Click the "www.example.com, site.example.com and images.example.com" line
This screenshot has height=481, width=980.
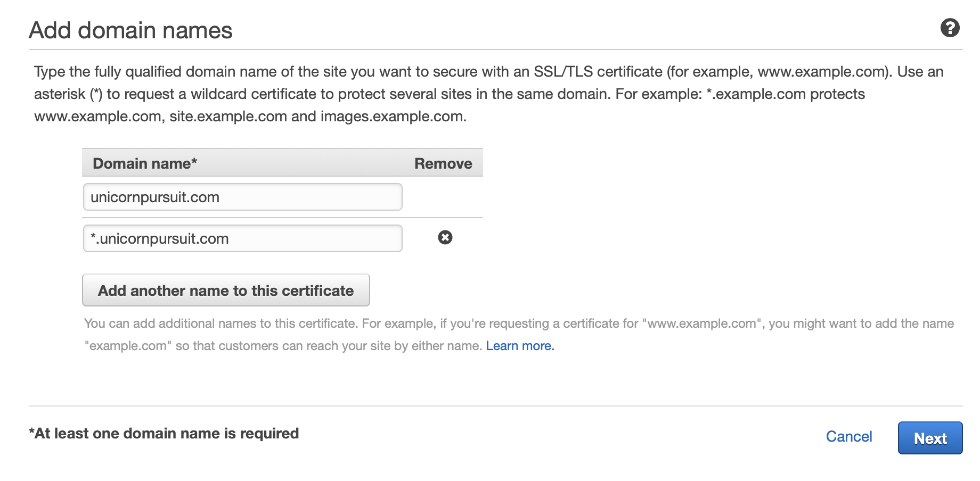(x=250, y=117)
